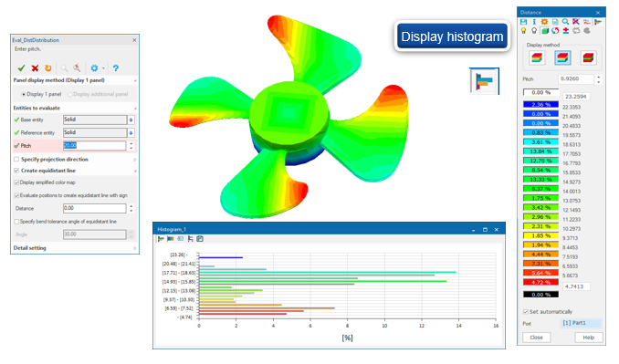This screenshot has height=364, width=619.
Task: Click the magnifier search icon in Distance toolbar
Action: point(565,22)
